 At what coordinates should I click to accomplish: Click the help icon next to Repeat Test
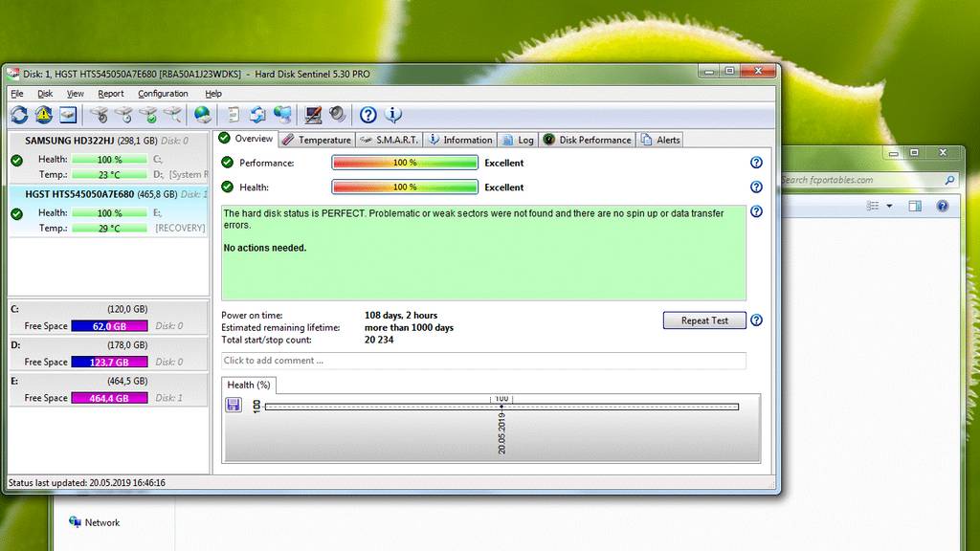(756, 320)
